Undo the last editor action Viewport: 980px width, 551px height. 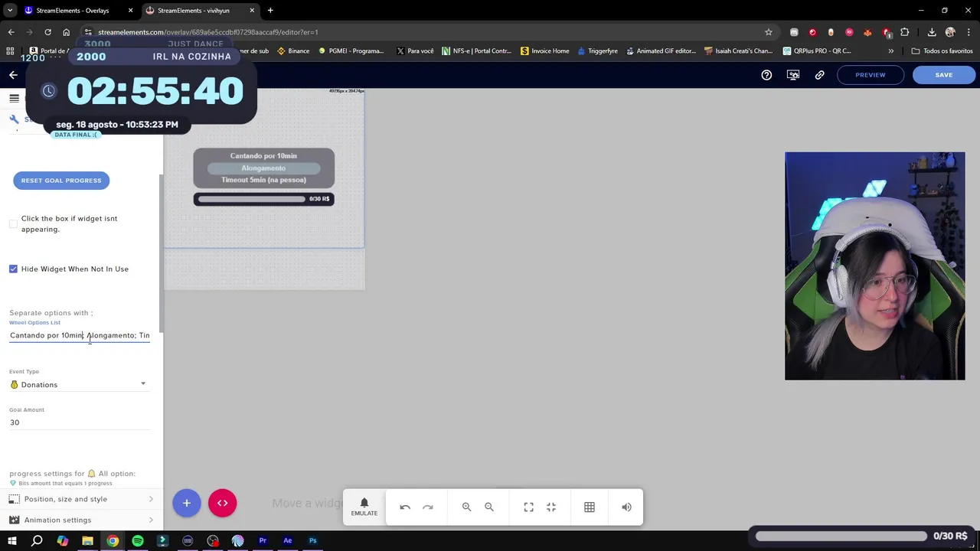click(x=405, y=507)
